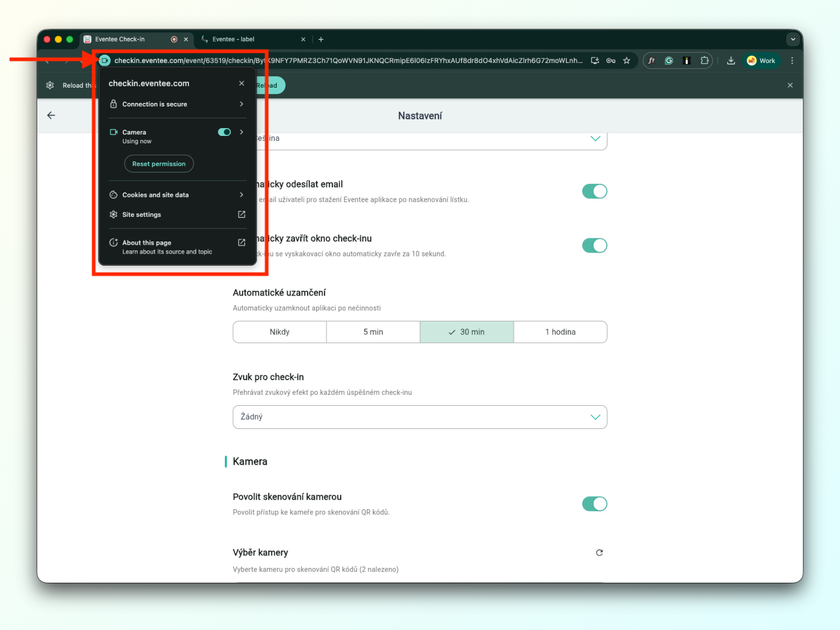Click 'Přehrávat zvukový efekt' description text
Viewport: 840px width, 630px height.
pyautogui.click(x=322, y=392)
